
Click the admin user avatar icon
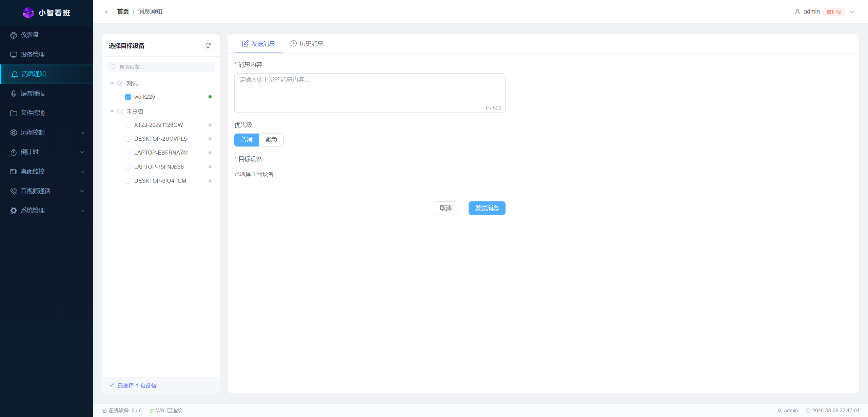[x=797, y=12]
